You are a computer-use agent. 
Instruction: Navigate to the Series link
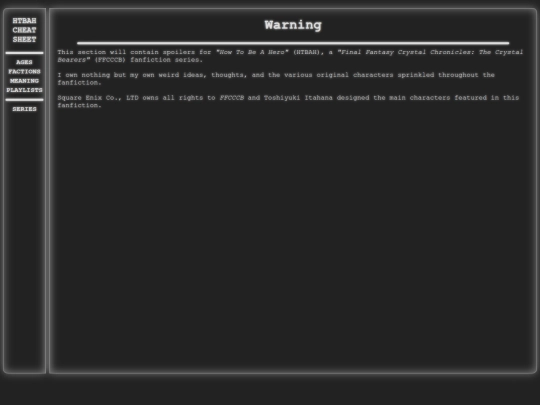click(x=24, y=109)
